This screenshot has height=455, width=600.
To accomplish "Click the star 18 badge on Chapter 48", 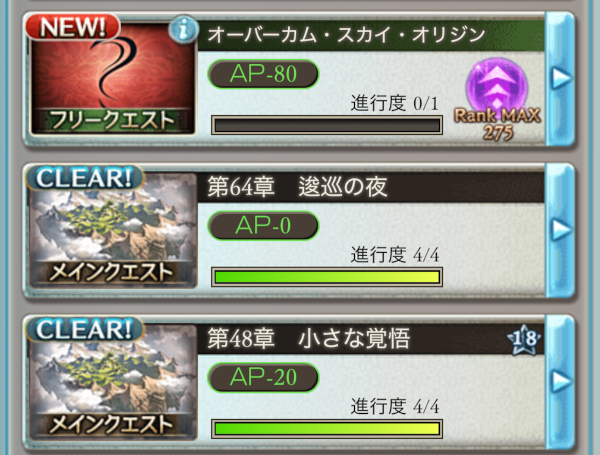I will point(524,338).
